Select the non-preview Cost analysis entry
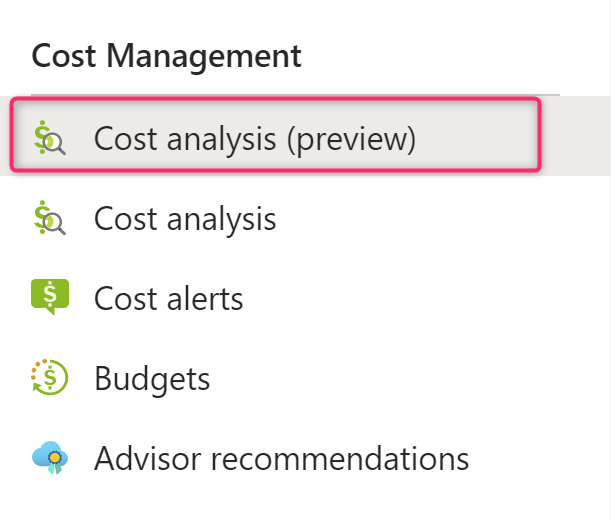 coord(185,219)
